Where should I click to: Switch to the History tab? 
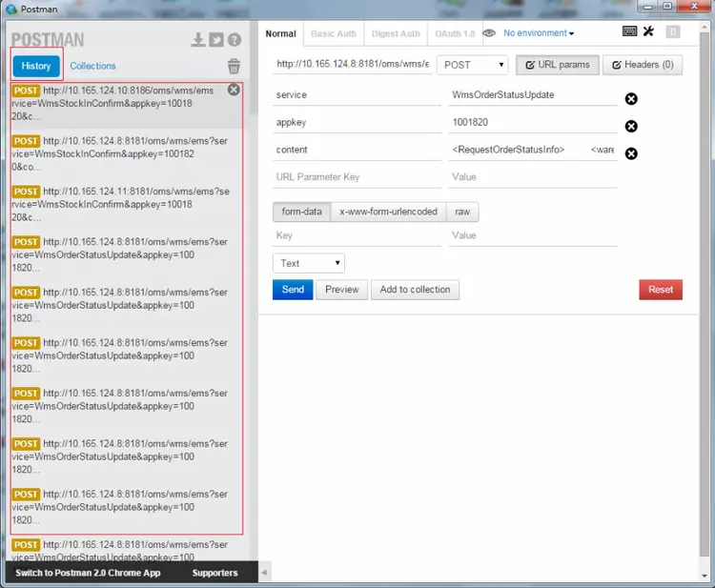pyautogui.click(x=36, y=66)
